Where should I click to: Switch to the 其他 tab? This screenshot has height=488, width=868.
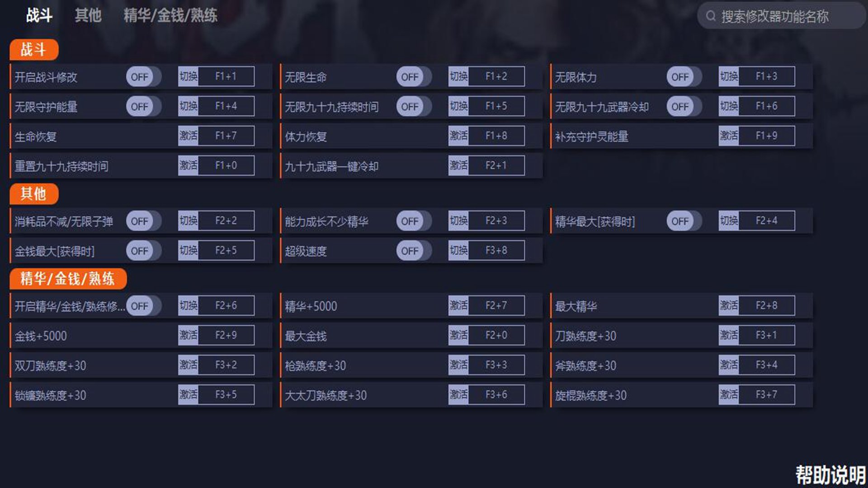tap(88, 15)
